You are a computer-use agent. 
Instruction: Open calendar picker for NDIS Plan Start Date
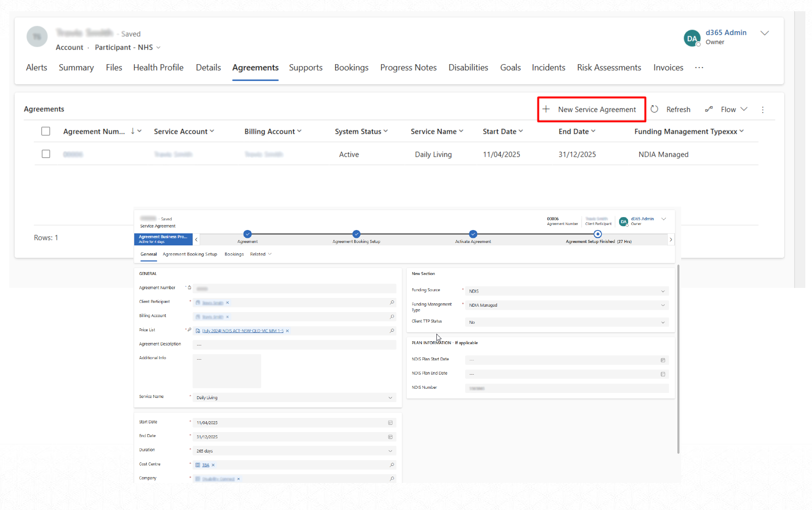pyautogui.click(x=663, y=360)
